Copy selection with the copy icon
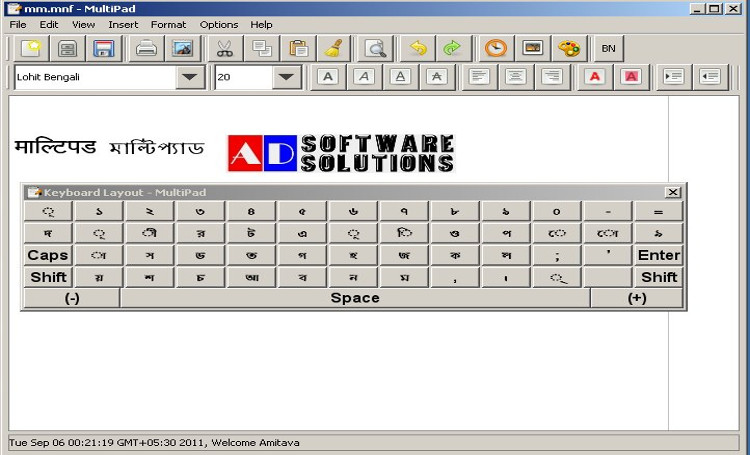This screenshot has height=455, width=750. pyautogui.click(x=261, y=48)
